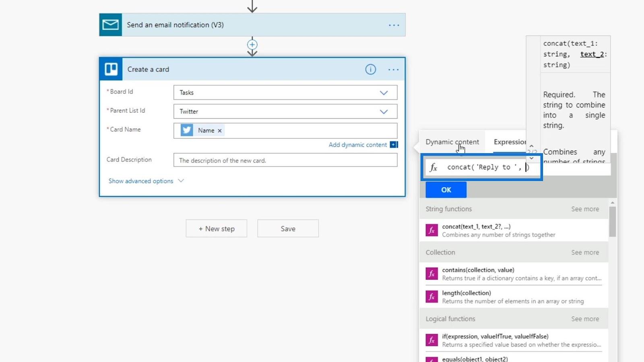This screenshot has height=362, width=644.
Task: Choose equals(object1, object2) function entry
Action: click(x=514, y=358)
